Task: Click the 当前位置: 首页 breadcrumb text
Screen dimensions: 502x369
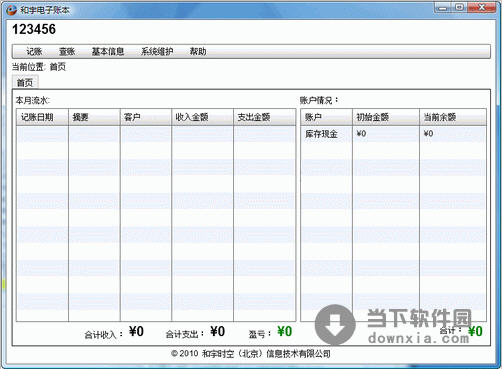Action: [x=39, y=67]
